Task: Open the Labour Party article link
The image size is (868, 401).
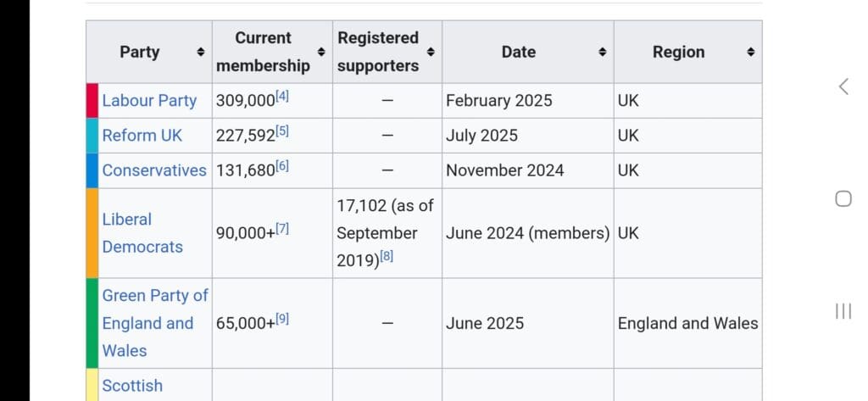Action: coord(149,100)
